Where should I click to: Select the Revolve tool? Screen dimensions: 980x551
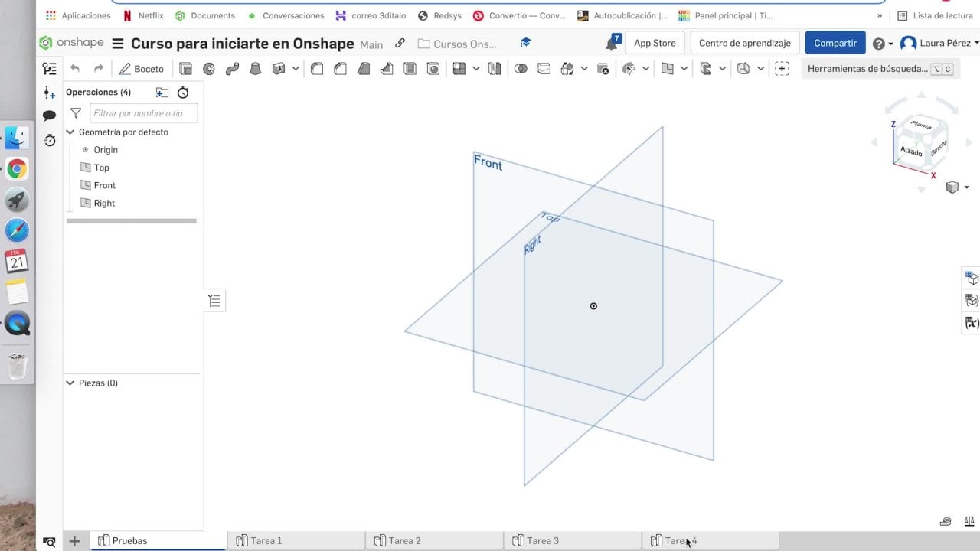coord(209,69)
